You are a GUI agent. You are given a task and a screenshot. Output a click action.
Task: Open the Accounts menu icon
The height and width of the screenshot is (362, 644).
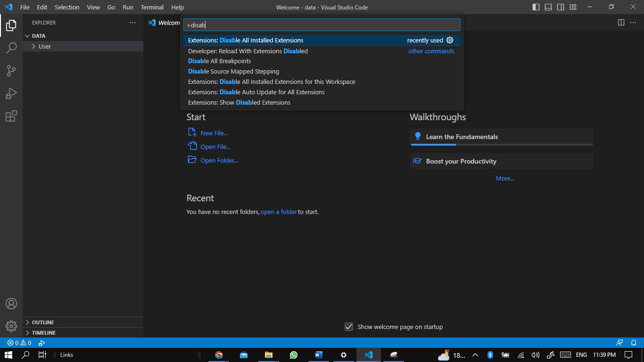(11, 304)
